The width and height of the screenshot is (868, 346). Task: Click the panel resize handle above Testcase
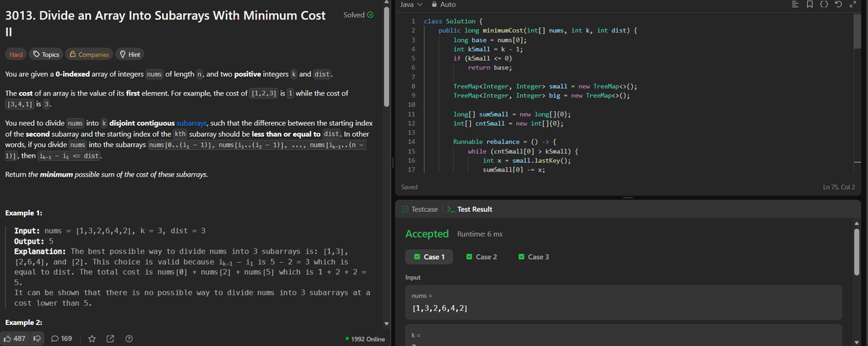[x=629, y=198]
